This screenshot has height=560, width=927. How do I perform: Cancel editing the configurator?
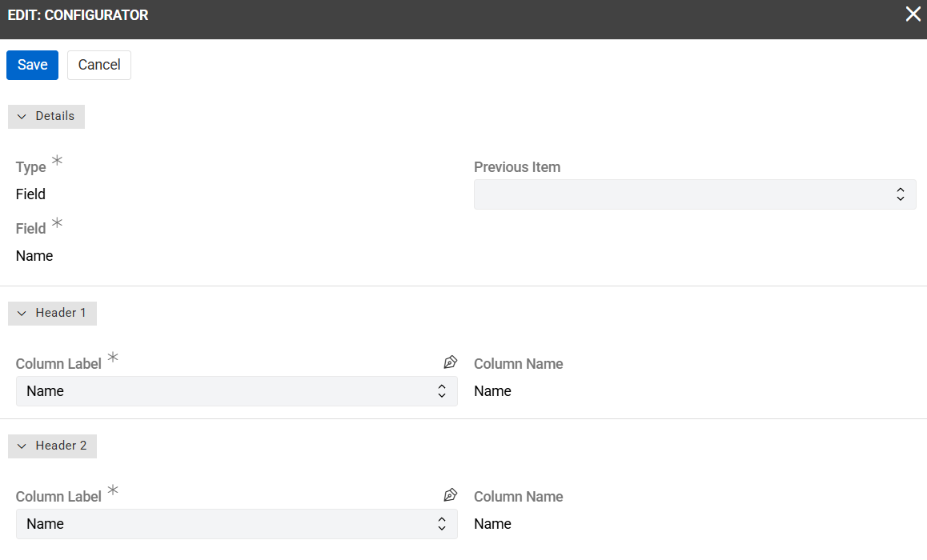pyautogui.click(x=99, y=65)
